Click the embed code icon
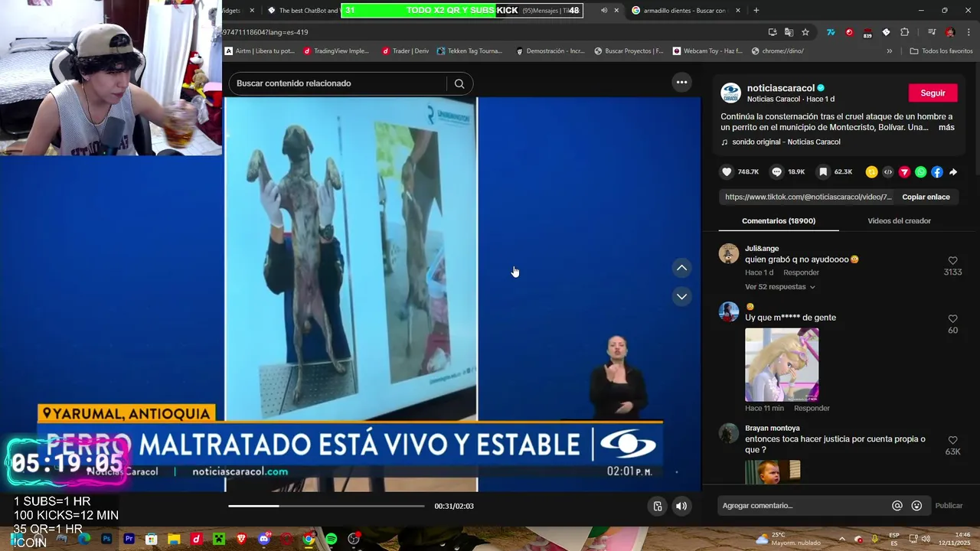 (x=888, y=172)
